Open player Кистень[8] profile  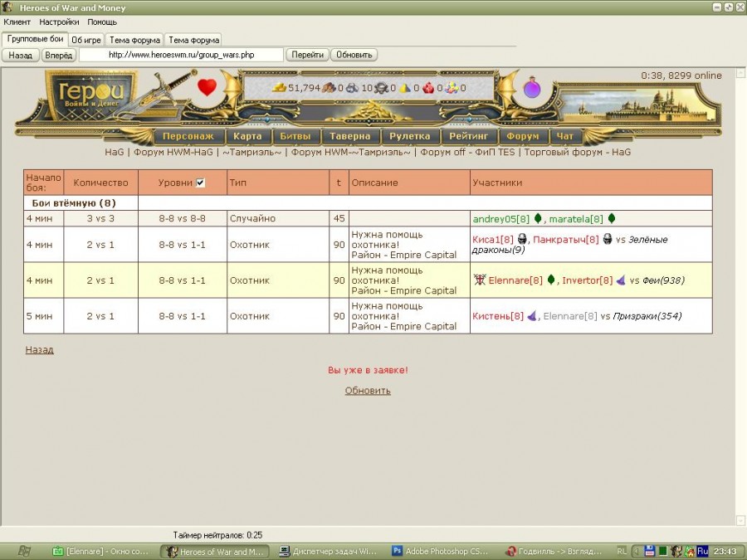(498, 316)
